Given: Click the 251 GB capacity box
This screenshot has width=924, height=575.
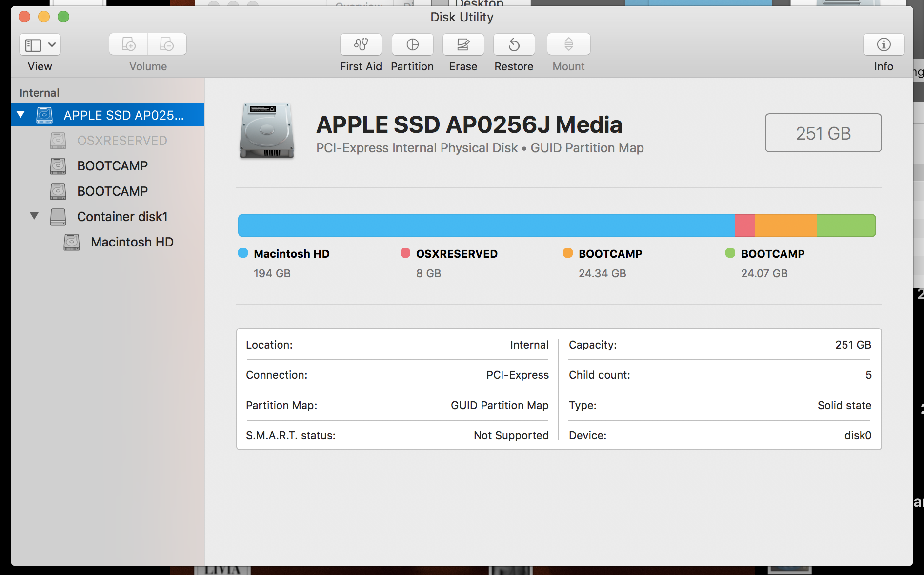Looking at the screenshot, I should 823,133.
